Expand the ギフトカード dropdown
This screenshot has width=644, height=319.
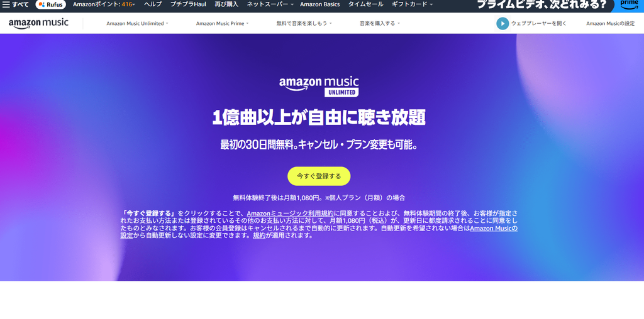coord(412,4)
